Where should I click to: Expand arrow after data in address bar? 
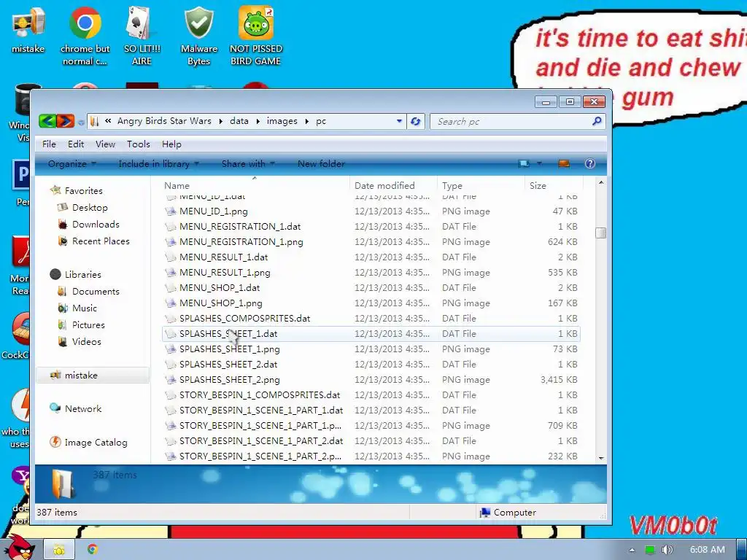[258, 122]
